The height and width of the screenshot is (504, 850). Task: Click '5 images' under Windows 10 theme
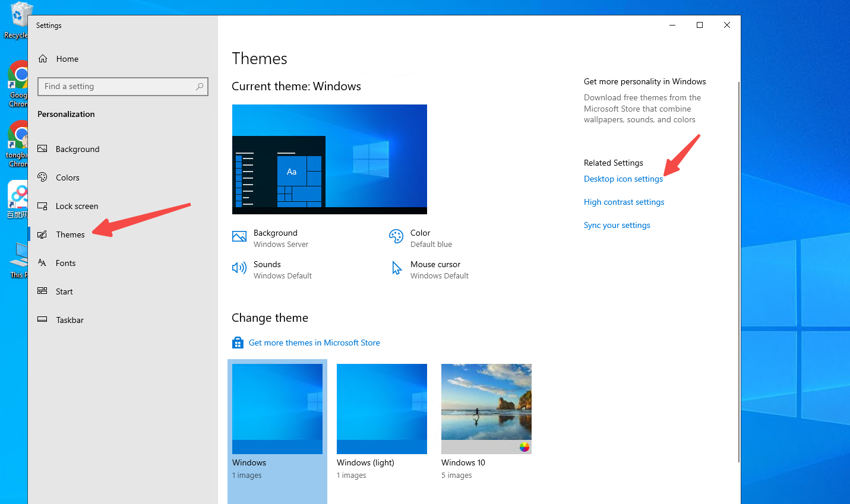click(456, 476)
